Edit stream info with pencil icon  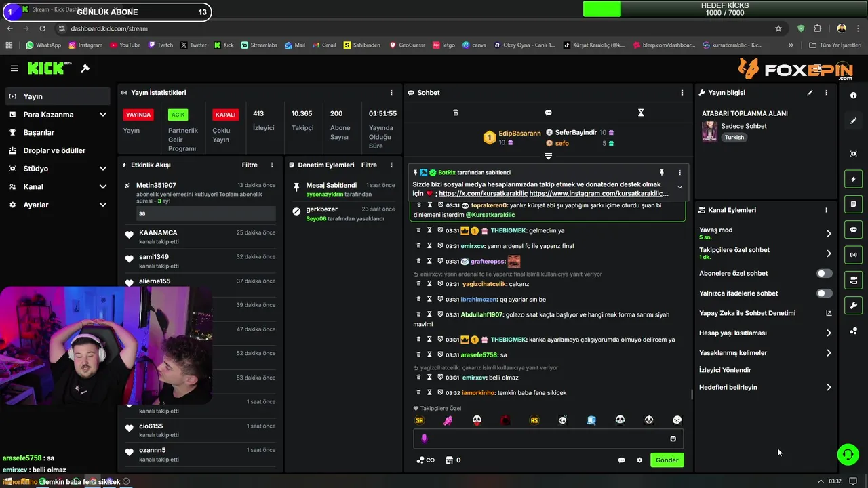tap(810, 92)
